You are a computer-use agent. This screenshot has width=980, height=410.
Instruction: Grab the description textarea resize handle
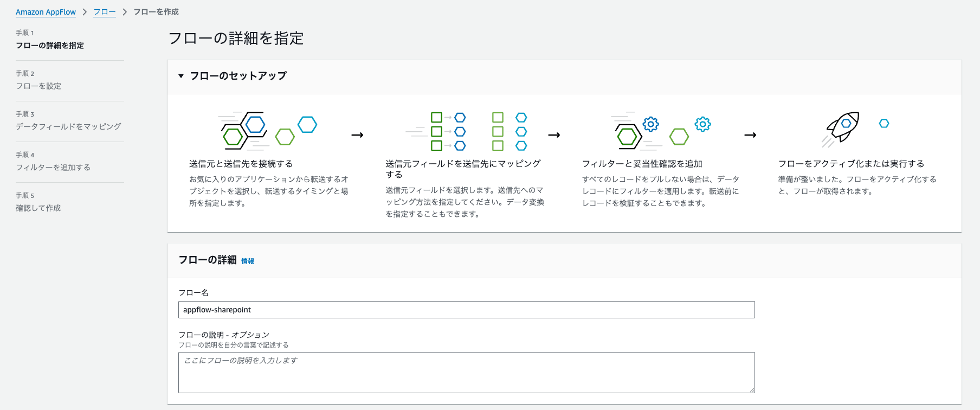point(752,390)
